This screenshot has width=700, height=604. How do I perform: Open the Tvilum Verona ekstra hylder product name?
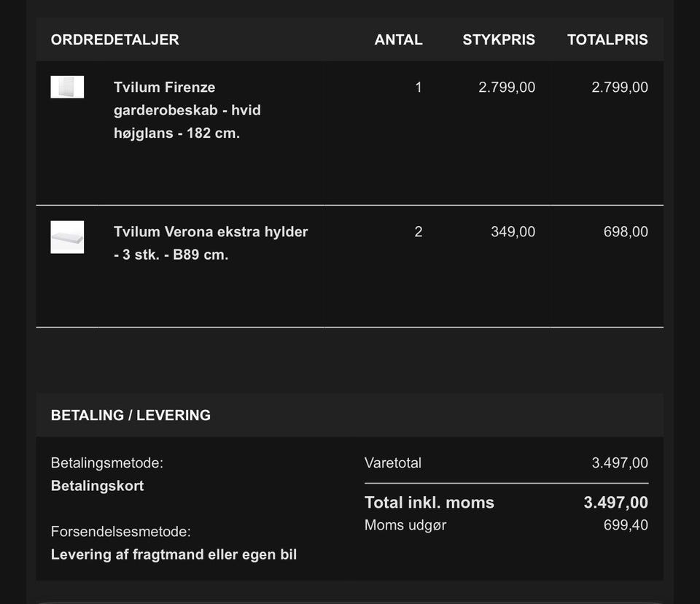tap(211, 243)
